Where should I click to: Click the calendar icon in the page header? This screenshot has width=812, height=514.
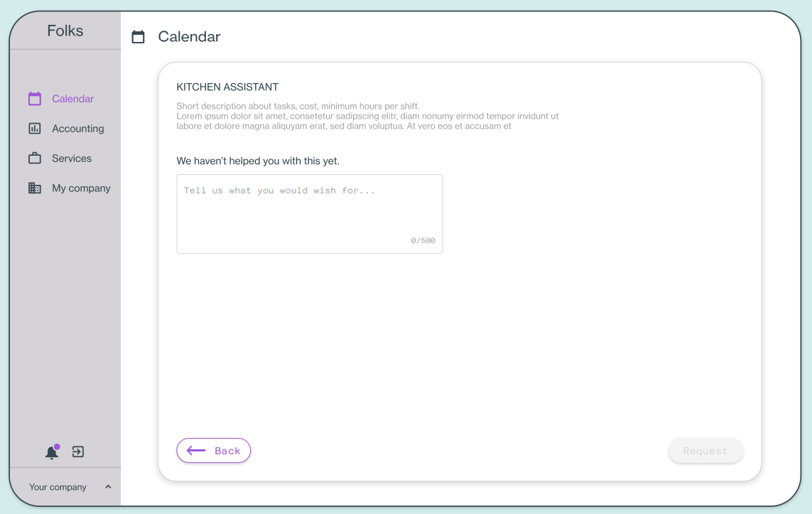(139, 37)
